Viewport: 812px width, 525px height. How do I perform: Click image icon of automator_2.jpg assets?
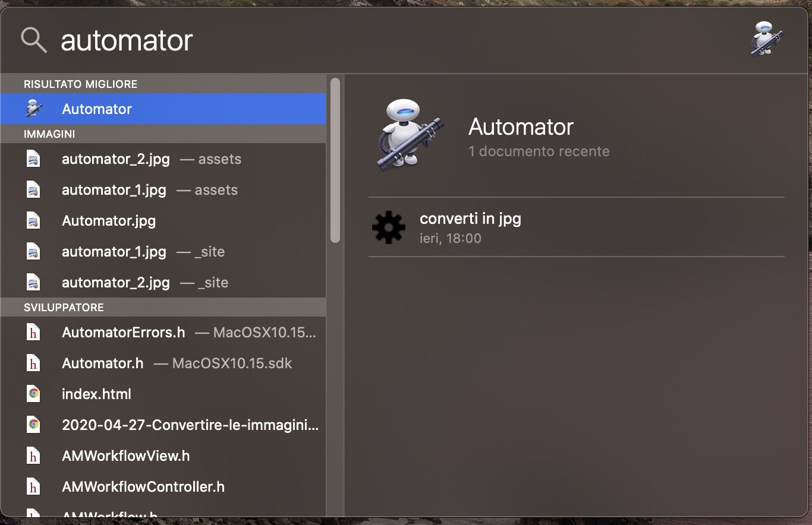[x=33, y=159]
